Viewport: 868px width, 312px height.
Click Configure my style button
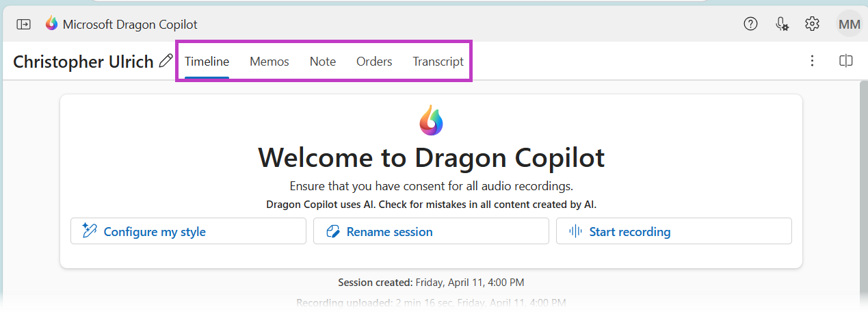pyautogui.click(x=188, y=231)
